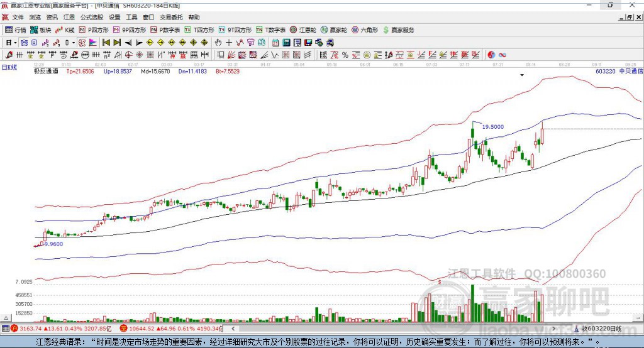Click the 603220 中贝通信 stock label
Viewport: 644px width, 348px height.
click(x=619, y=71)
